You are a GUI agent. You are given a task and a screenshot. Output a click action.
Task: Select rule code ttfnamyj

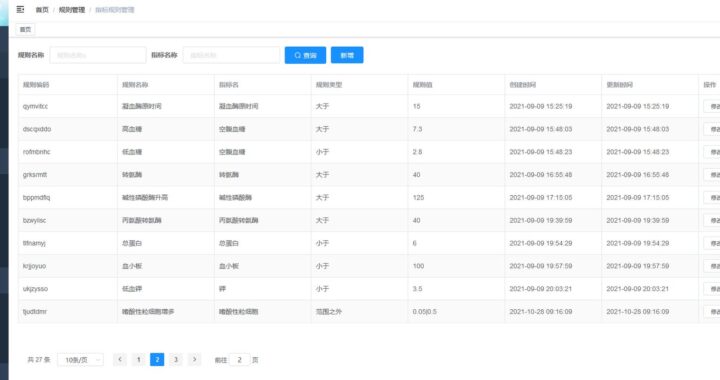pos(34,243)
